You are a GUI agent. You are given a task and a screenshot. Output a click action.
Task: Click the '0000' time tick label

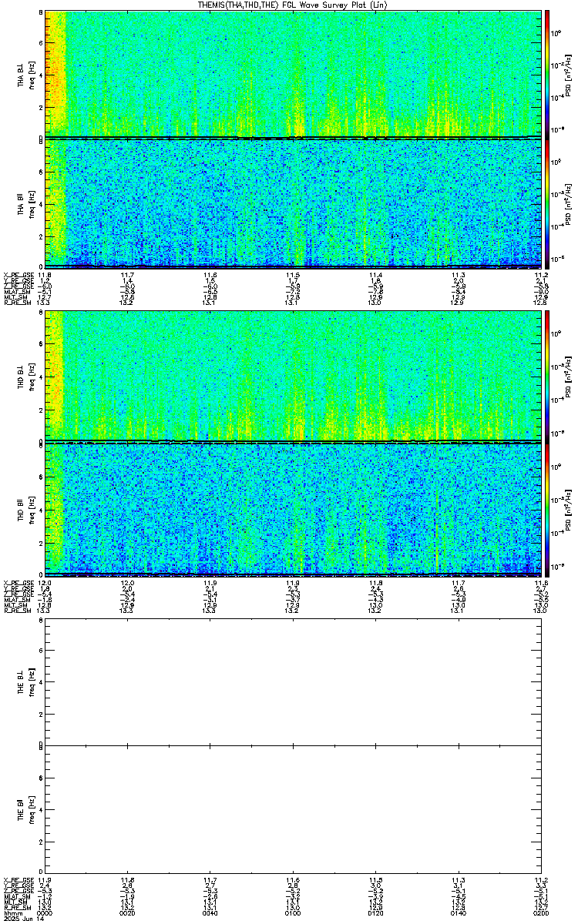(45, 913)
